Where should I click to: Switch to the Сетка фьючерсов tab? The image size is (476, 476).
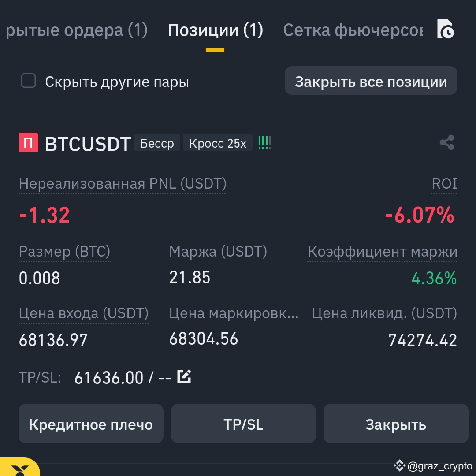[353, 30]
